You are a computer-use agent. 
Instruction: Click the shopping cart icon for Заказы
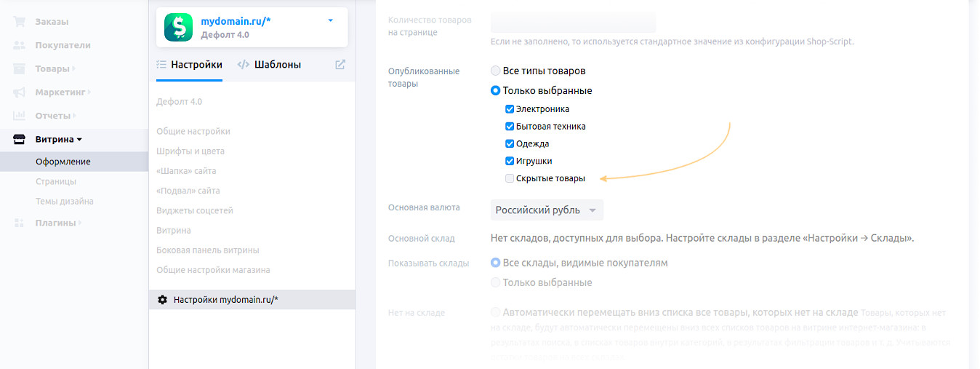pos(20,22)
